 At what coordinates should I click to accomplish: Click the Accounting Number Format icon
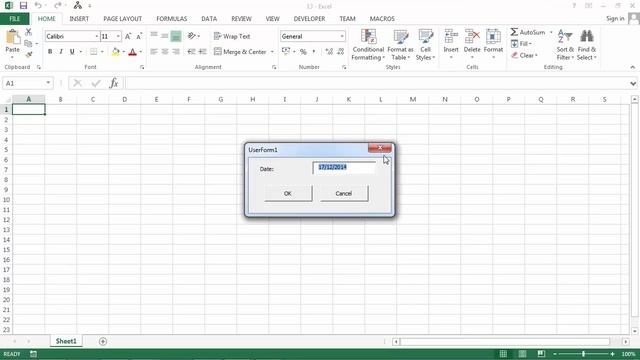[x=286, y=51]
